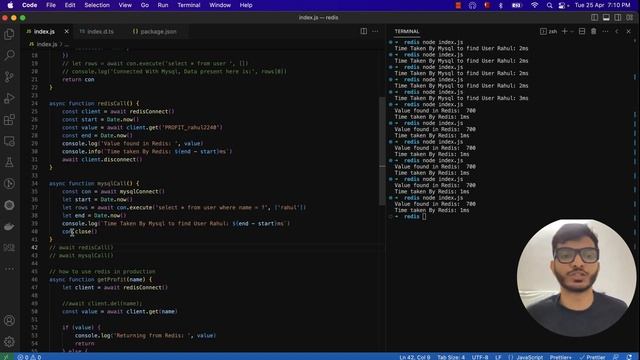This screenshot has width=640, height=360.
Task: Open macOS Spotlight search icon
Action: [x=549, y=5]
